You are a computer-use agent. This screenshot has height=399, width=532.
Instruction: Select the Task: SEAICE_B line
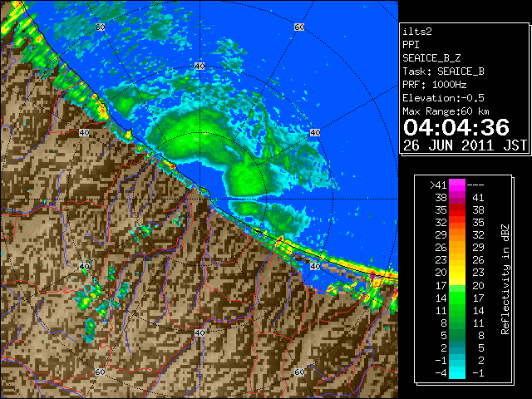pos(443,71)
